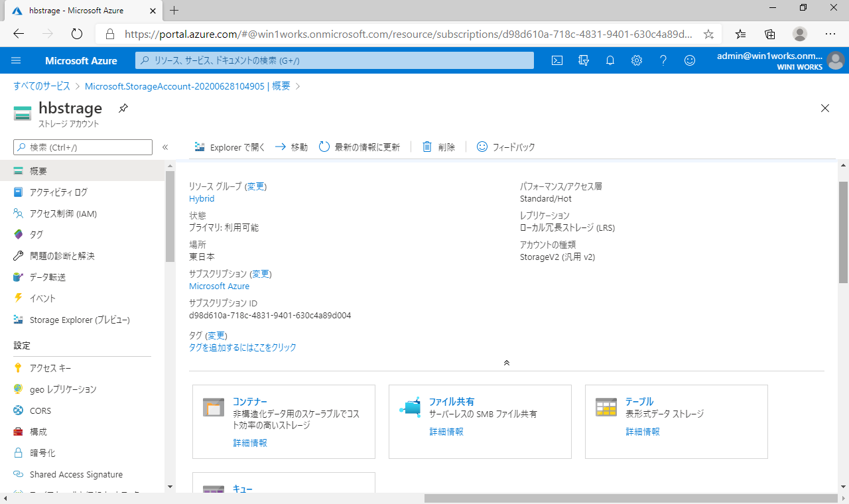Viewport: 849px width, 504px height.
Task: Reload the page with the browser refresh button
Action: coord(76,34)
